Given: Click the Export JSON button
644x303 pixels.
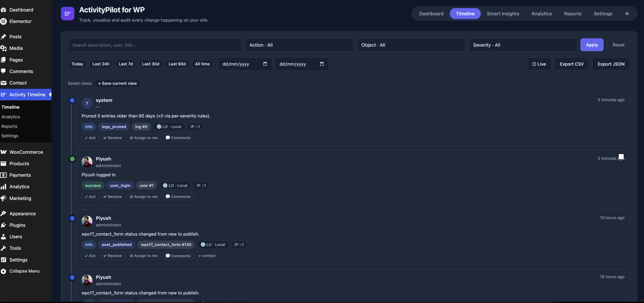Looking at the screenshot, I should (x=611, y=64).
